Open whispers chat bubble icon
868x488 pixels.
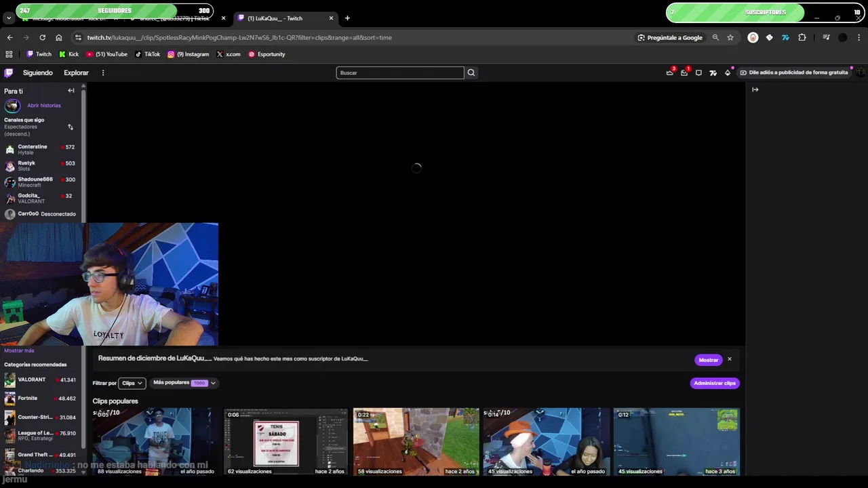coord(698,73)
